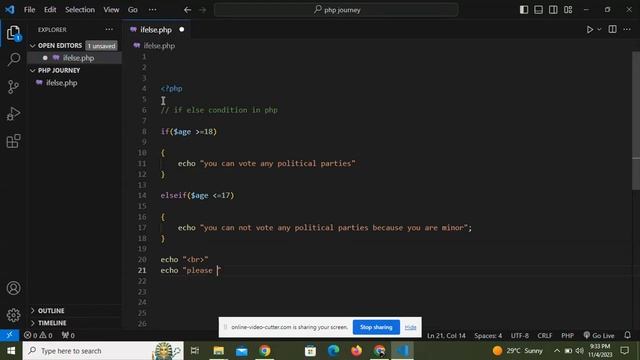640x360 pixels.
Task: Click Stop sharing button
Action: pos(376,327)
